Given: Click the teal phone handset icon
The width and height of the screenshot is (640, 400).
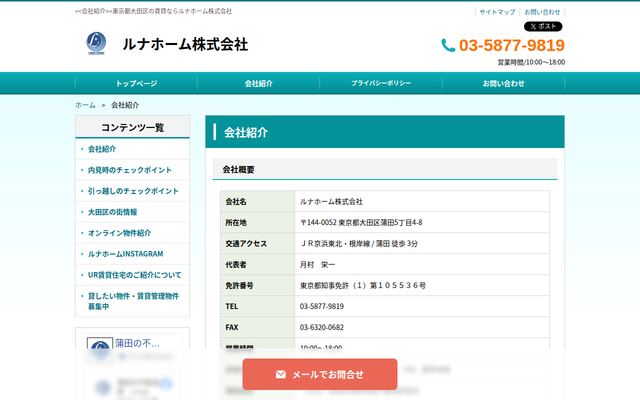Looking at the screenshot, I should coord(448,45).
